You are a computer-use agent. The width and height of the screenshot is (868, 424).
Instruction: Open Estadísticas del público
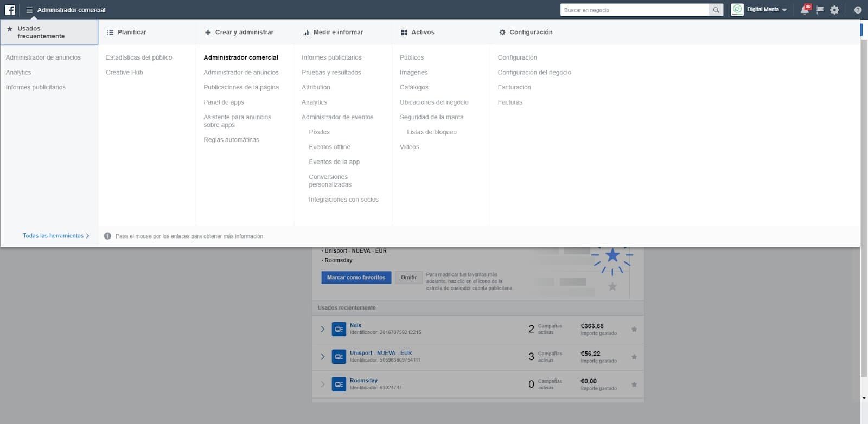point(139,57)
